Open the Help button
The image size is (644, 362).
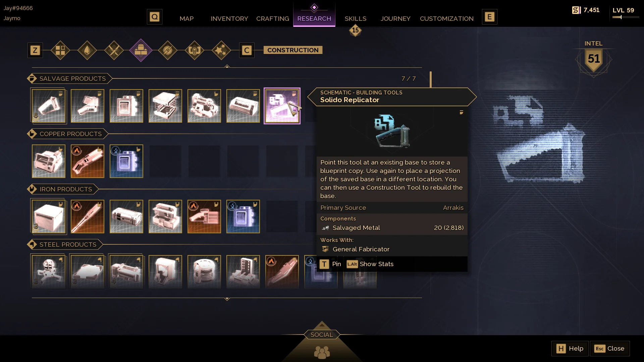click(x=570, y=349)
